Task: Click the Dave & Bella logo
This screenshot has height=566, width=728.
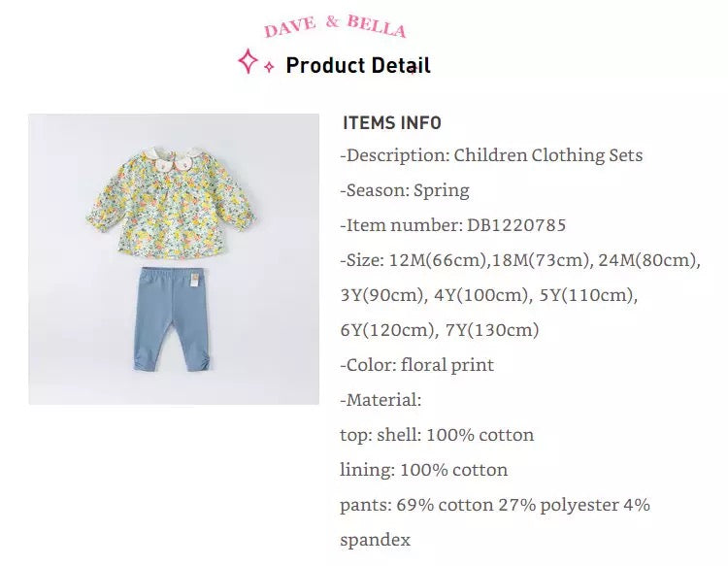Action: 335,26
